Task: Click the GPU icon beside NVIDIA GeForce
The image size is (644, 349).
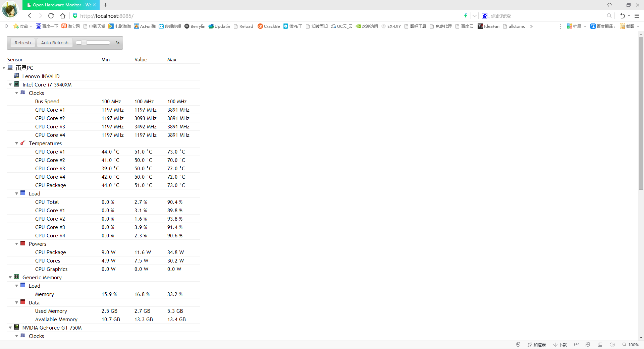Action: (16, 327)
